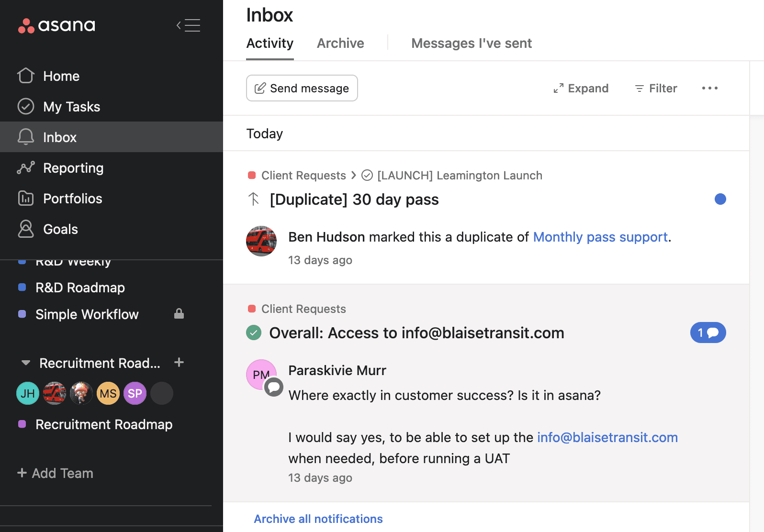Click the SP team member avatar

pyautogui.click(x=135, y=393)
